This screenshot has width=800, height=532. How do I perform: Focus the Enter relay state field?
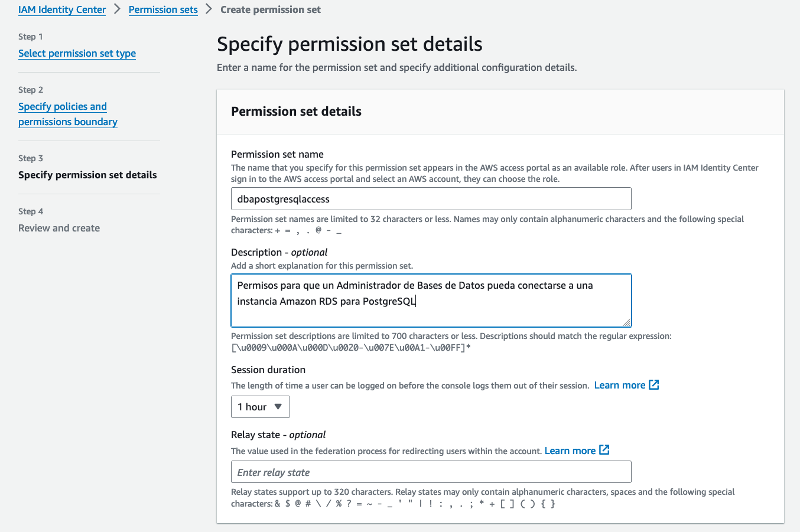[x=431, y=472]
